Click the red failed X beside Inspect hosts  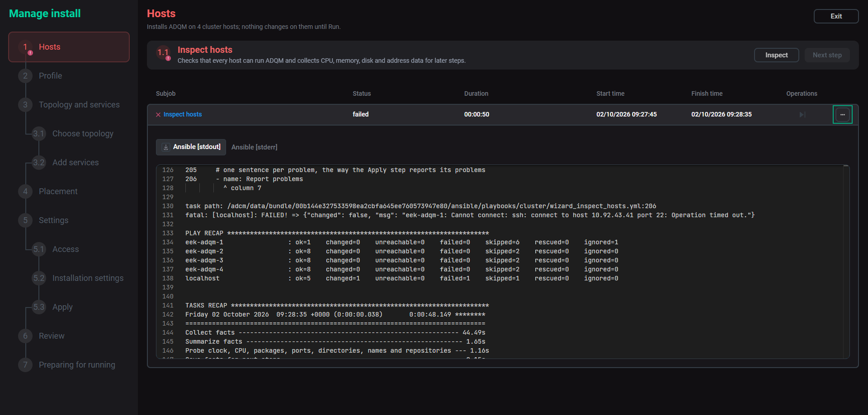158,115
